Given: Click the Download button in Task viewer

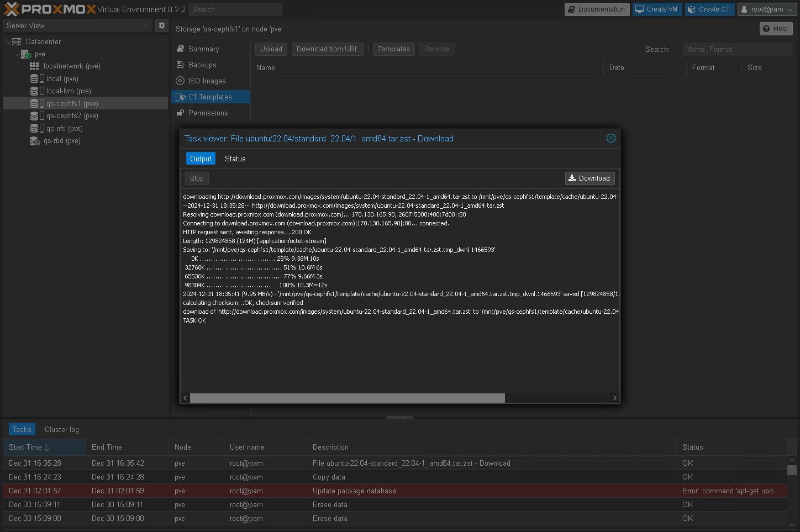Looking at the screenshot, I should tap(590, 178).
